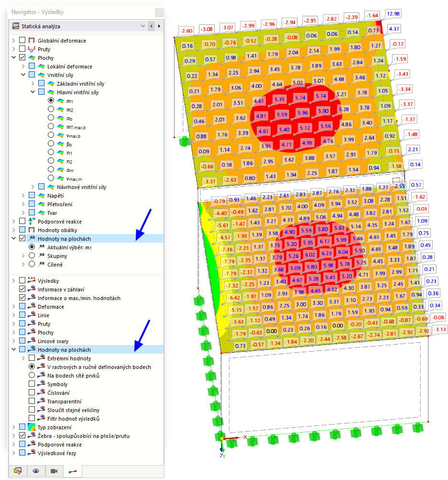Enable the Číslování checkbox
Screen dimensions: 448x480
coord(32,392)
